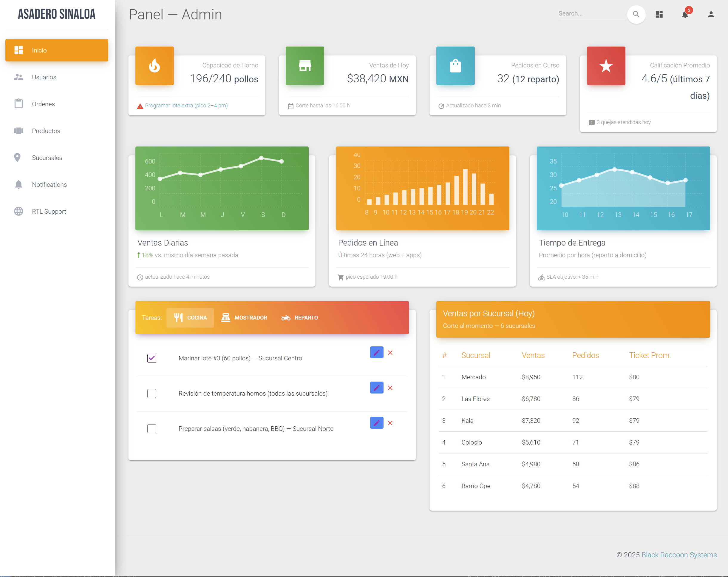Switch to the Mostrador tasks tab
The image size is (728, 577).
click(x=244, y=317)
